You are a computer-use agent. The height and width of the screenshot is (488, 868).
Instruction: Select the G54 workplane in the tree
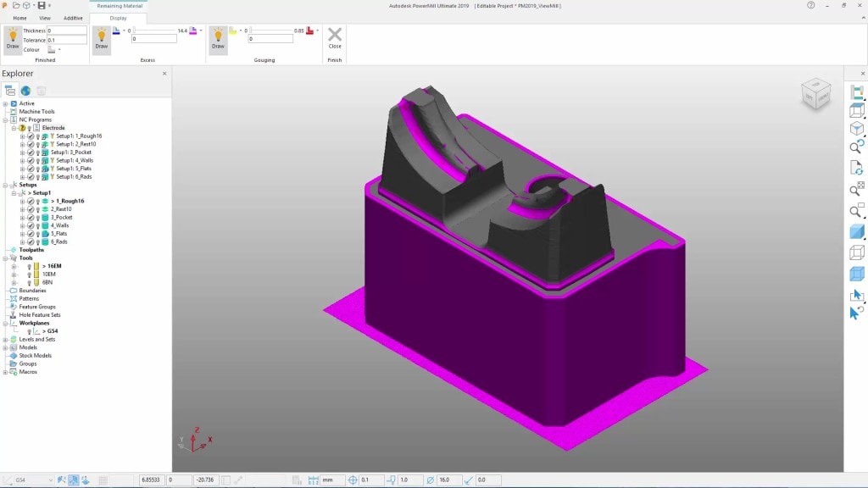pyautogui.click(x=53, y=330)
